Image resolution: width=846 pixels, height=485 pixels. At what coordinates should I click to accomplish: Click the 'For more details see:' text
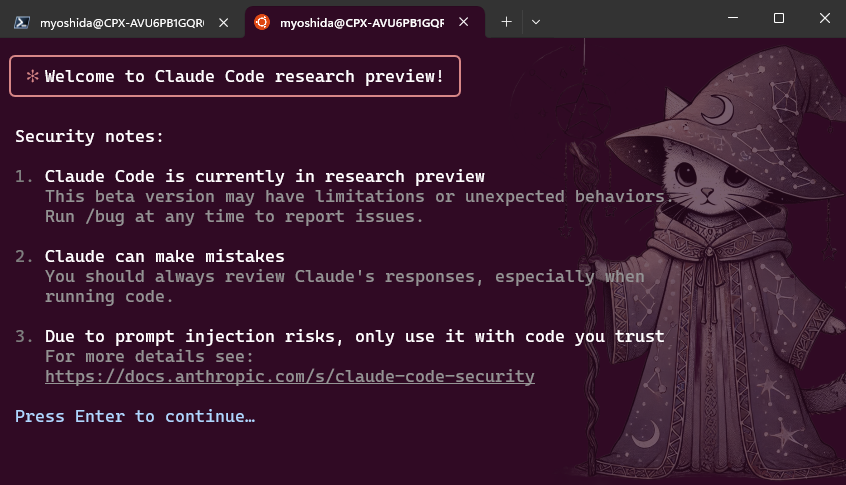coord(149,357)
